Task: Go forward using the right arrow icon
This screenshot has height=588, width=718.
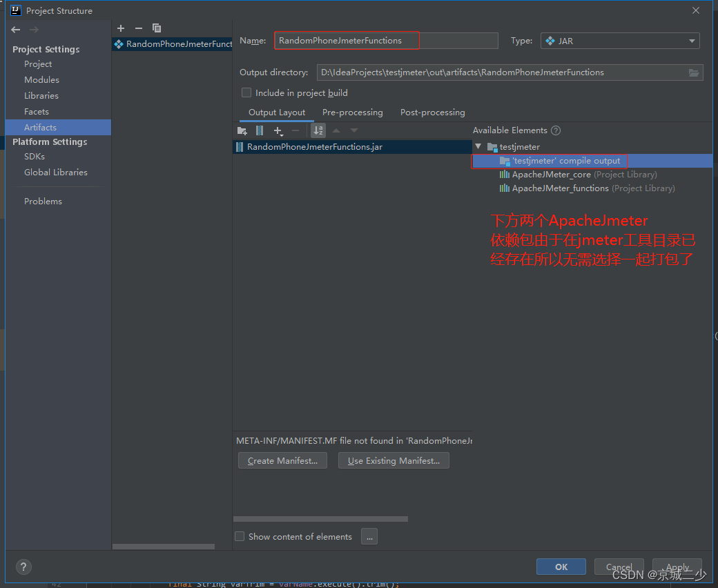Action: 34,30
